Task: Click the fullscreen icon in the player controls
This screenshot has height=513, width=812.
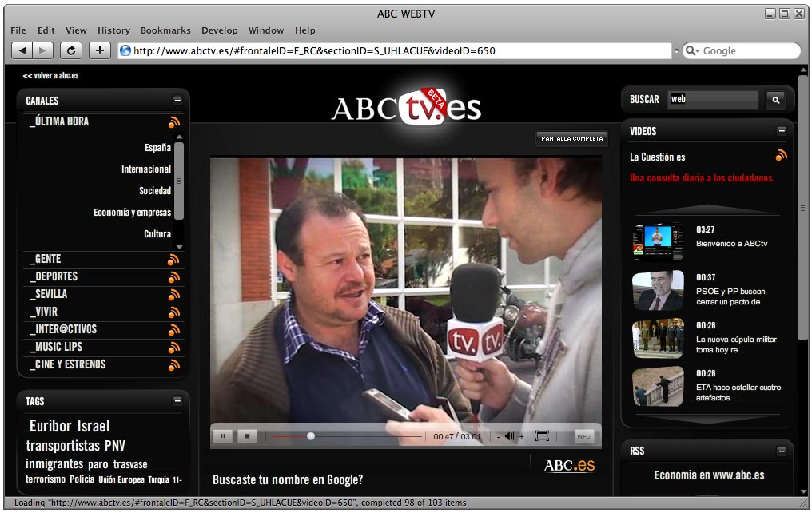Action: pyautogui.click(x=542, y=436)
